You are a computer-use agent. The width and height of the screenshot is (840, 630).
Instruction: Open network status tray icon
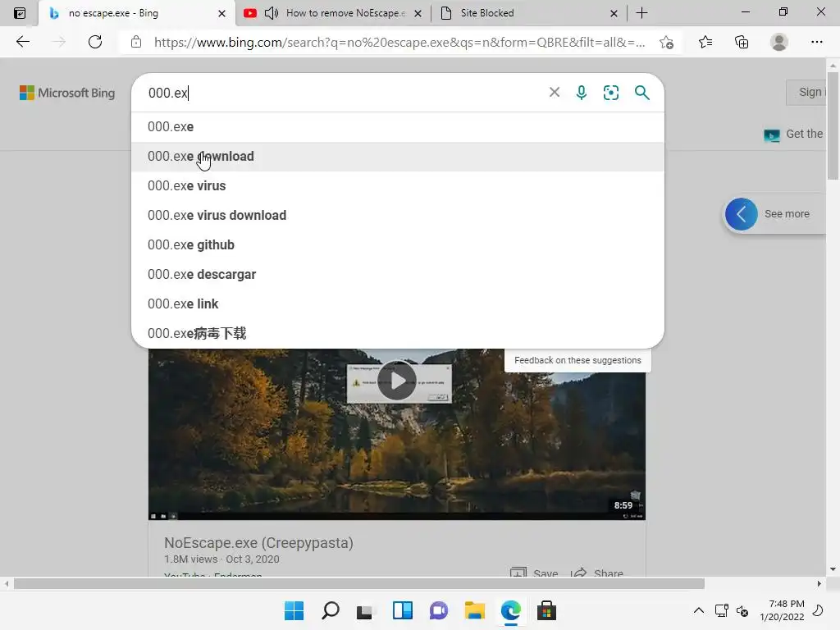pos(722,610)
